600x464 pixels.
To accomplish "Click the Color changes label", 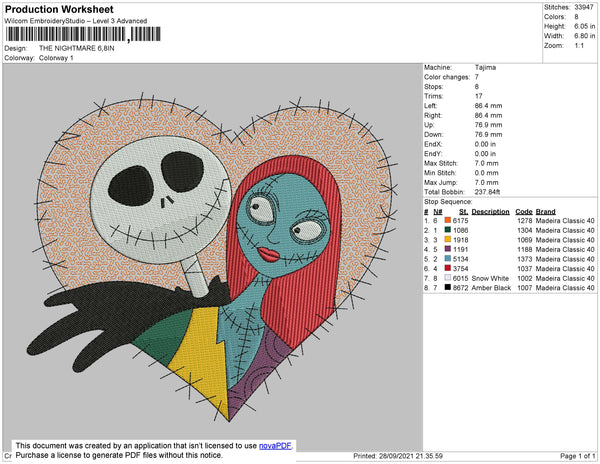I will [x=447, y=77].
